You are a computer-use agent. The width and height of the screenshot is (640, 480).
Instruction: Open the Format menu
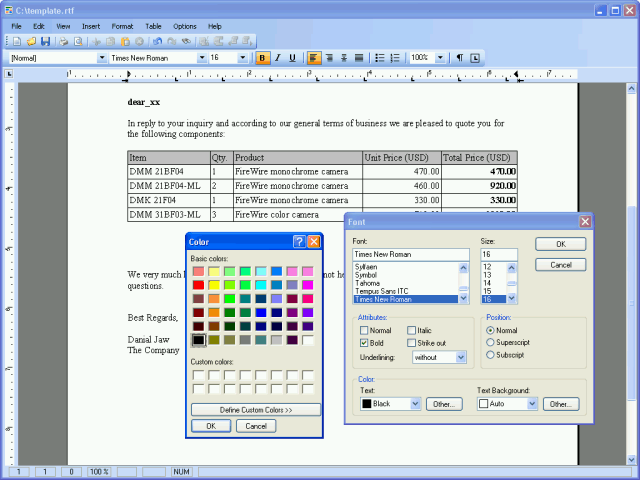(x=122, y=25)
